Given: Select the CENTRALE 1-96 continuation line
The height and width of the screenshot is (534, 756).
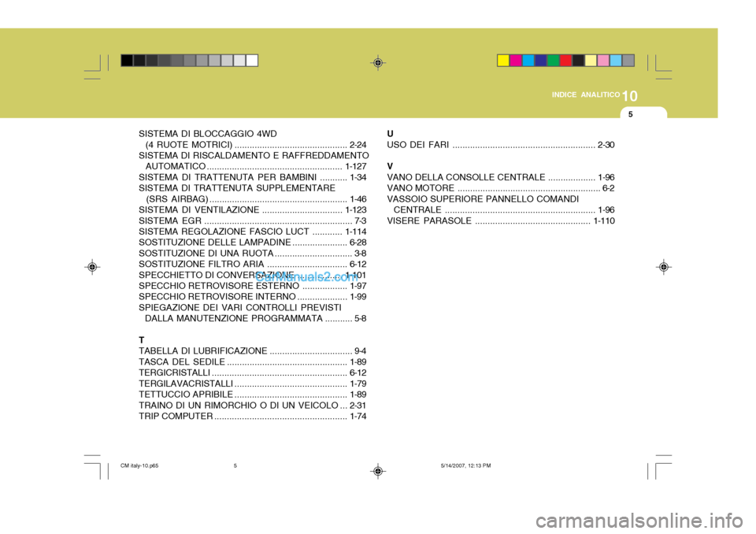Looking at the screenshot, I should coord(504,210).
